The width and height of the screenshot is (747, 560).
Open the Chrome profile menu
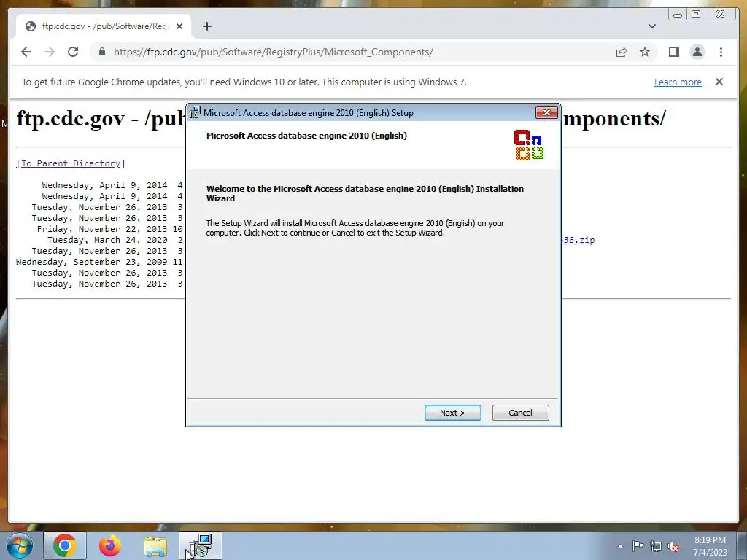tap(697, 52)
